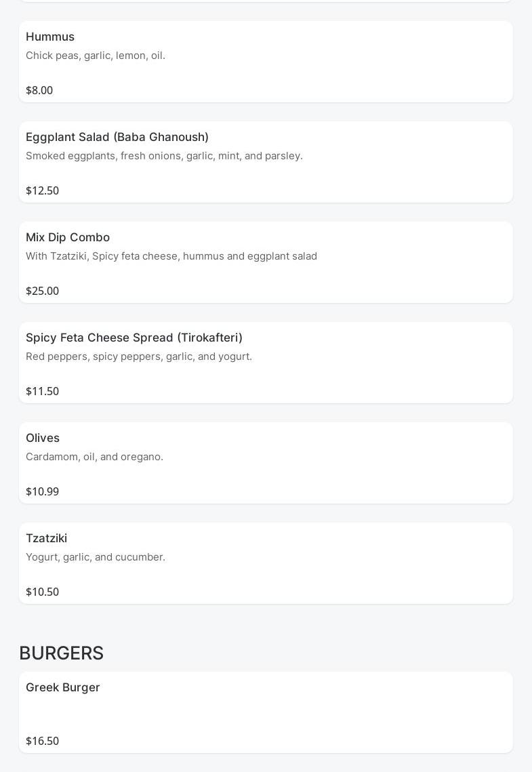Choose the Mix Dip Combo title
Screen dimensions: 532x772
(68, 237)
